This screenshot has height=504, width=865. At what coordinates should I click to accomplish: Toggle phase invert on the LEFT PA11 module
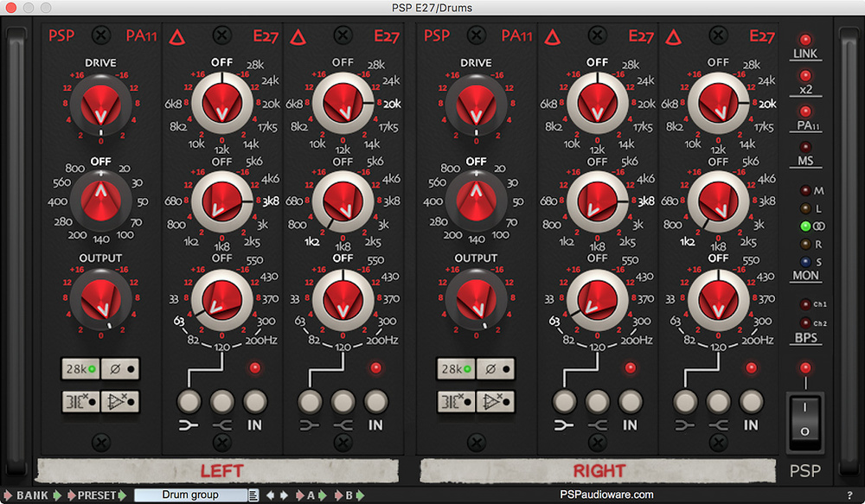[120, 369]
